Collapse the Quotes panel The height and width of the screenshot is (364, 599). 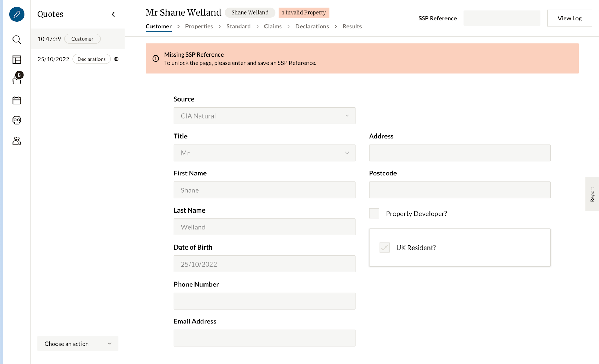coord(113,14)
